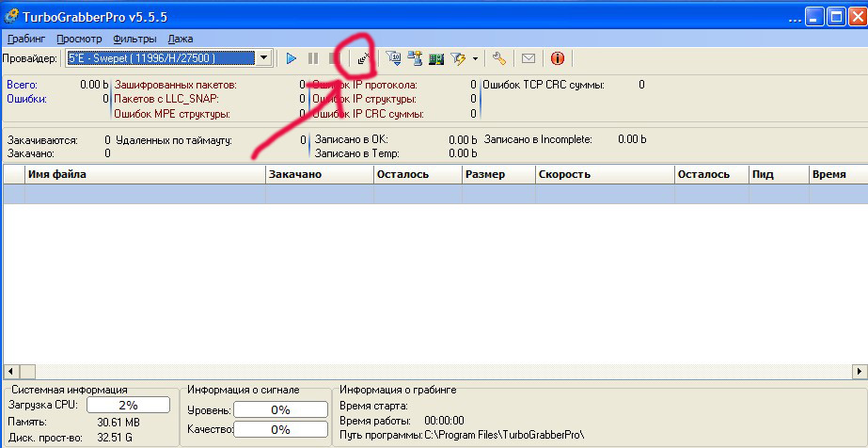Click the 'Удаленных по таймауту:' label

(x=174, y=140)
